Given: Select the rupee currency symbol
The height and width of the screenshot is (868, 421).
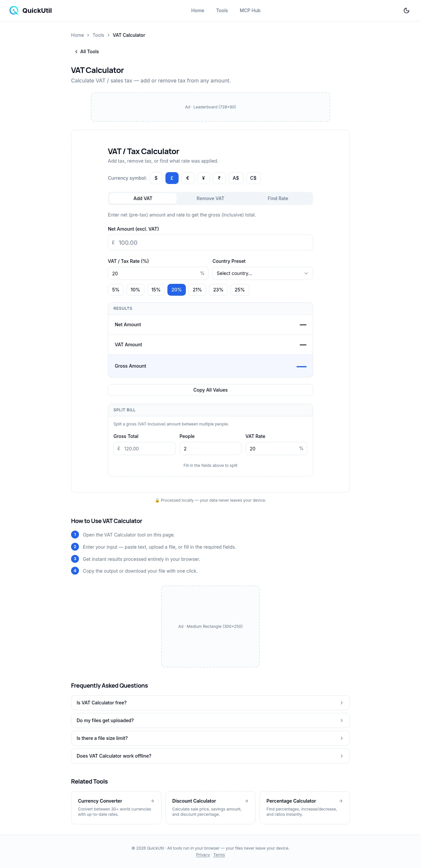Looking at the screenshot, I should pos(219,178).
